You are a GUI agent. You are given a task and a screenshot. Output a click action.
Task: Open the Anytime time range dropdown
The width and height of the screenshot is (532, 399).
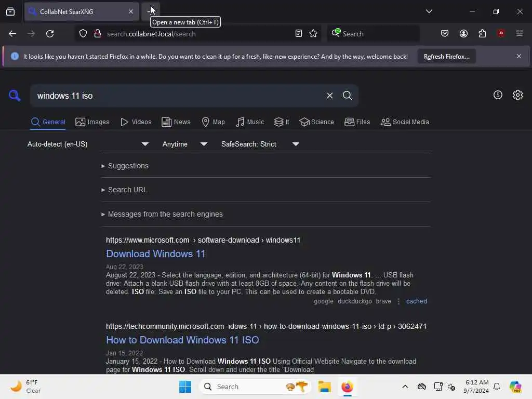tap(185, 144)
